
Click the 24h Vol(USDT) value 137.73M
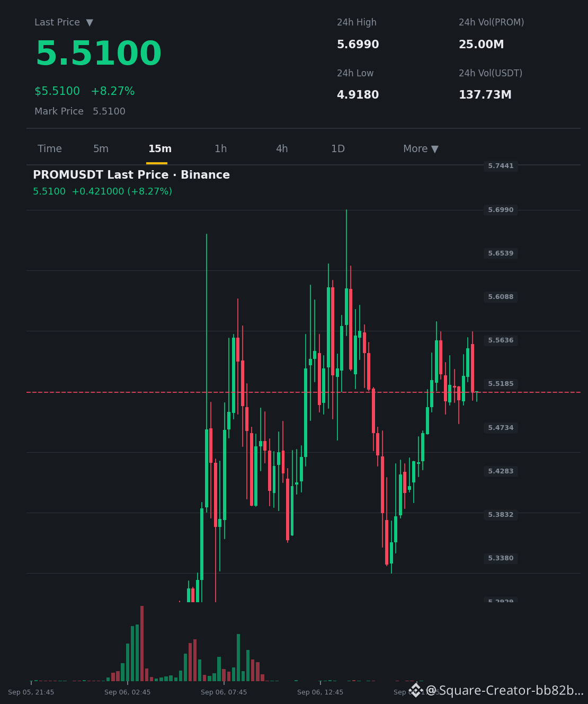click(485, 95)
